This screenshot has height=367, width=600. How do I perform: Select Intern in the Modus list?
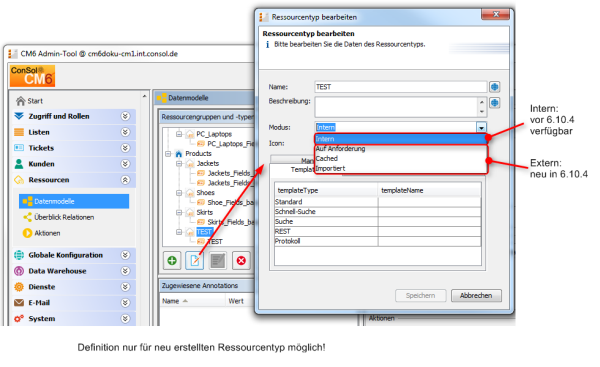click(x=401, y=139)
